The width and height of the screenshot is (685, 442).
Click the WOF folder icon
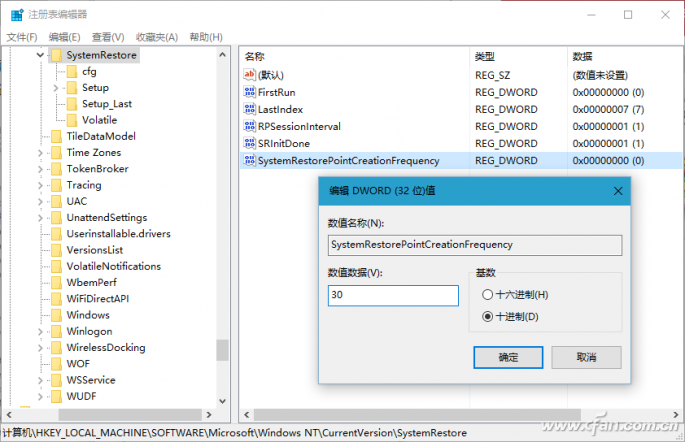pos(56,364)
